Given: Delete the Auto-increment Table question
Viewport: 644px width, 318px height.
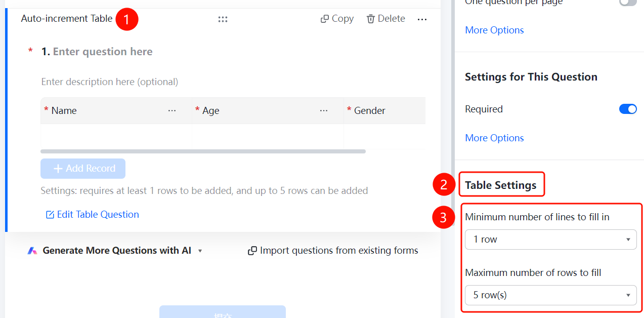Looking at the screenshot, I should point(386,19).
